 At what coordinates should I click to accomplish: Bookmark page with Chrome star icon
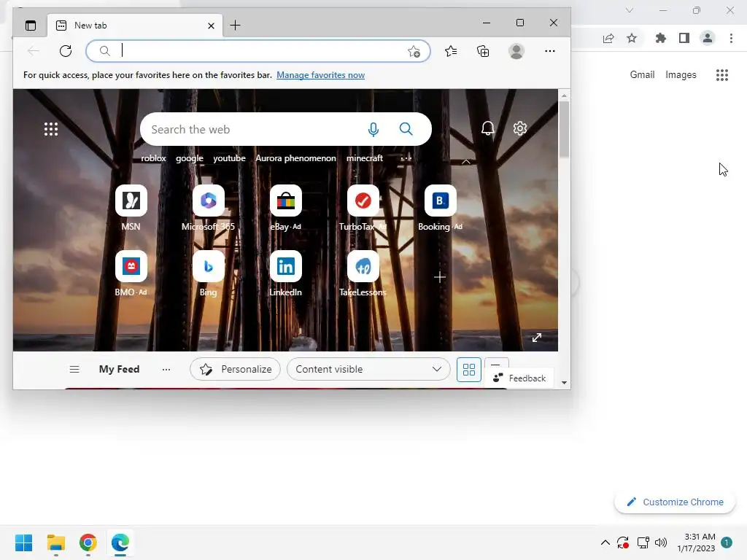[632, 38]
